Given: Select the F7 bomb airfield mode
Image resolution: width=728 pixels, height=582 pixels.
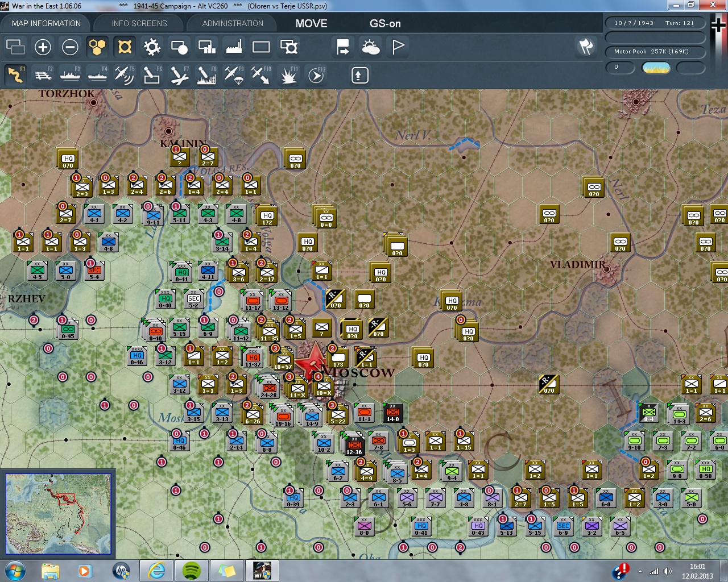Looking at the screenshot, I should [179, 75].
